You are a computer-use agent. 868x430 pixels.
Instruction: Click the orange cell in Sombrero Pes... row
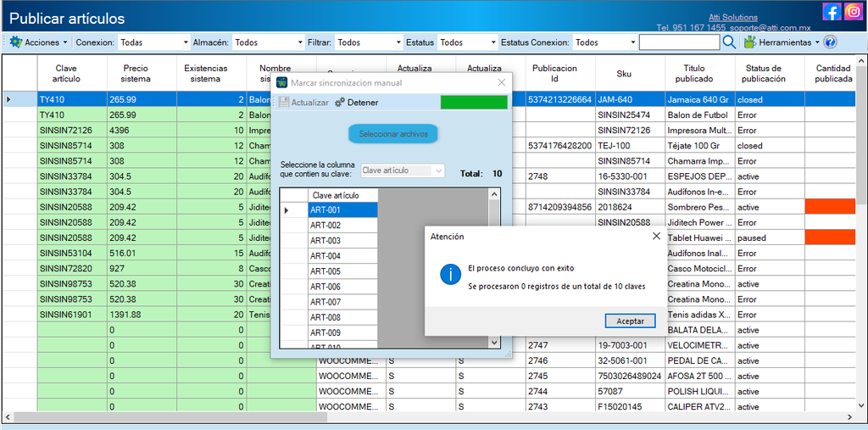[x=831, y=207]
